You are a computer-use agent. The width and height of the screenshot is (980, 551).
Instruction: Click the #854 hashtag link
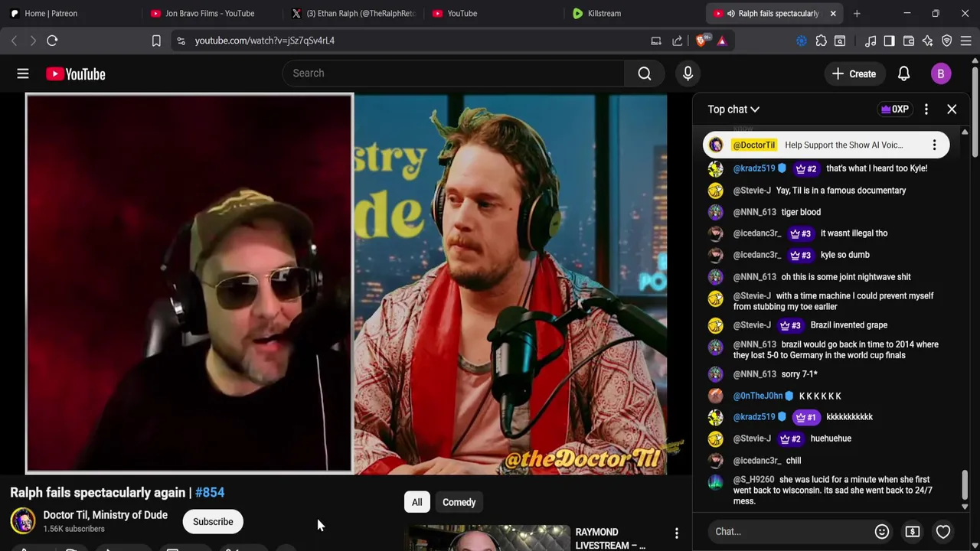click(210, 493)
